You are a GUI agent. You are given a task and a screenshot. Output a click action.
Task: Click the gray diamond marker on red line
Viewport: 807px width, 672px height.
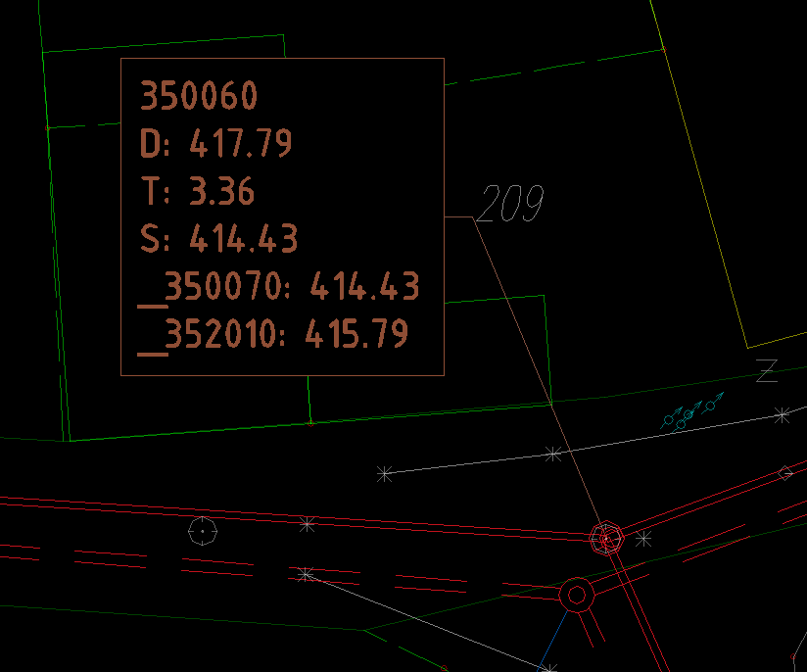pyautogui.click(x=785, y=473)
